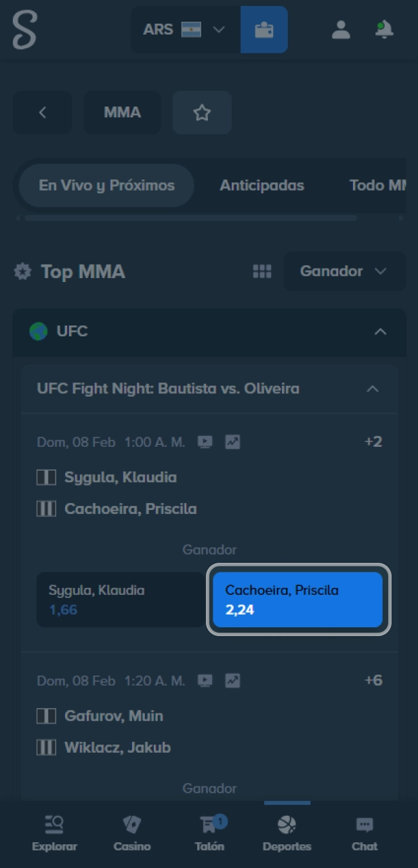Image resolution: width=418 pixels, height=868 pixels.
Task: Open the user account icon
Action: click(341, 30)
